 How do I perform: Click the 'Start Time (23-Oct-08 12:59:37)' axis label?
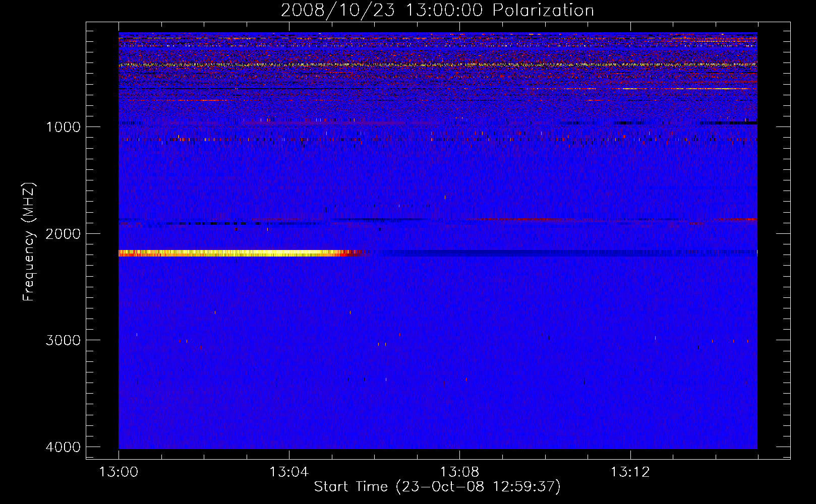437,487
